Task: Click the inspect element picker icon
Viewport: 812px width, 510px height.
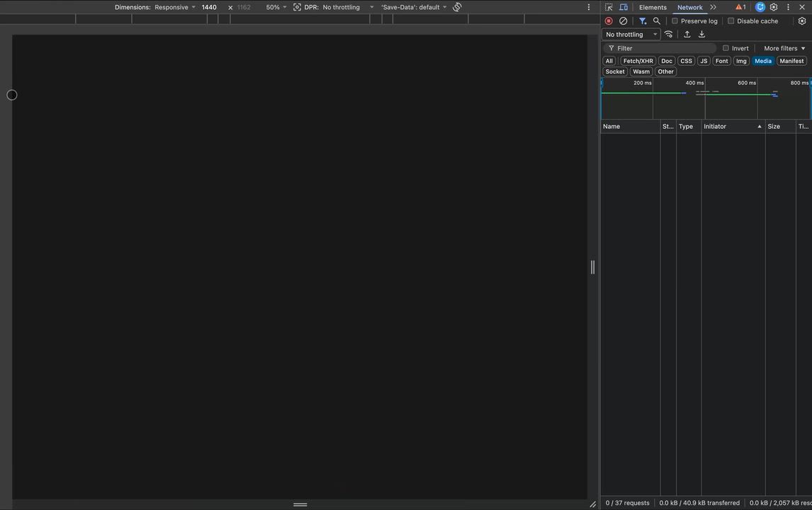Action: pos(609,7)
